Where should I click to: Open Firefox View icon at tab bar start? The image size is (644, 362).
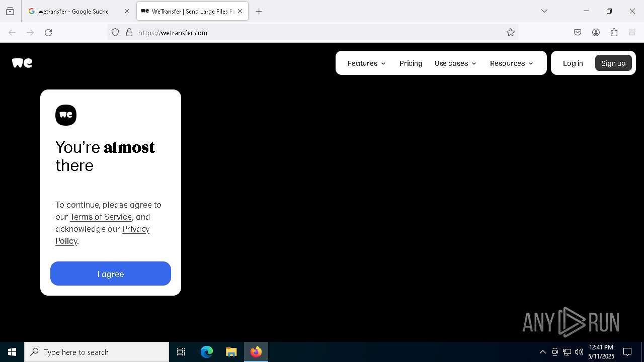[10, 11]
